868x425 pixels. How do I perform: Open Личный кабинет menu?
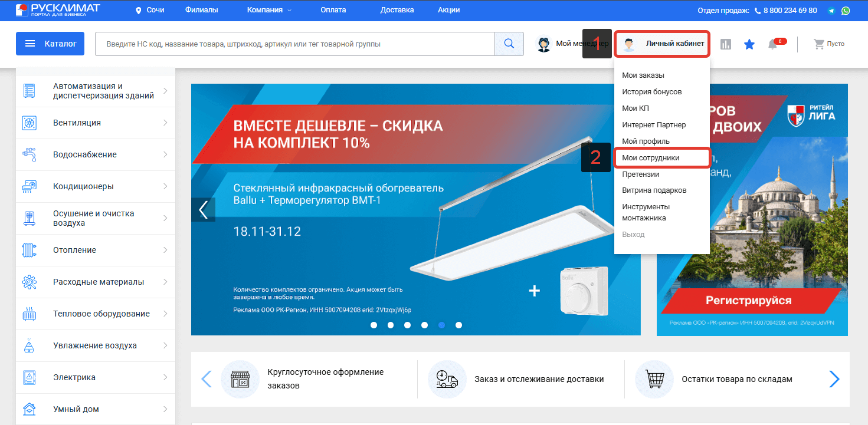pyautogui.click(x=662, y=44)
